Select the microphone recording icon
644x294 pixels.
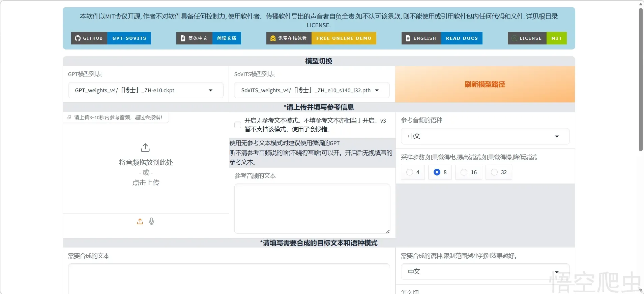pyautogui.click(x=152, y=221)
